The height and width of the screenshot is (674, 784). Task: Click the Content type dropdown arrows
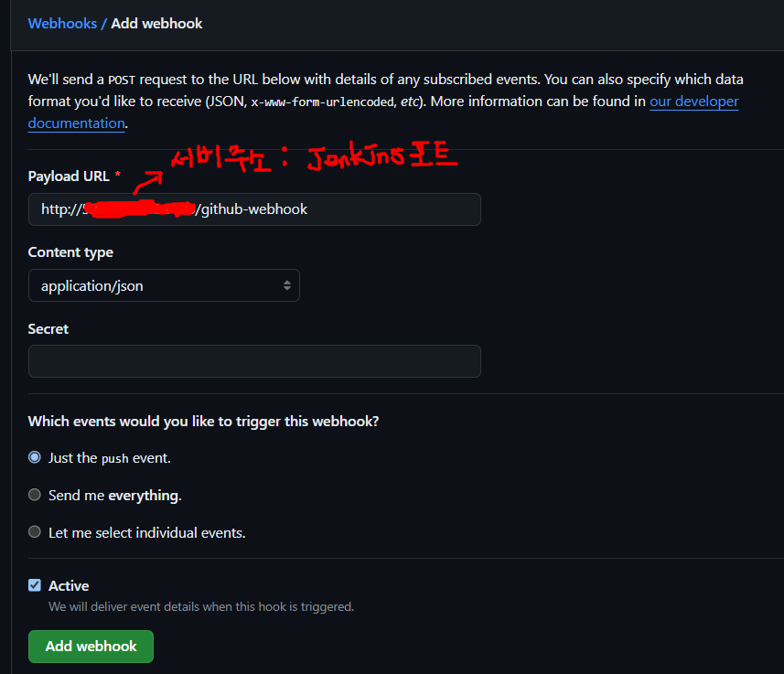[287, 285]
